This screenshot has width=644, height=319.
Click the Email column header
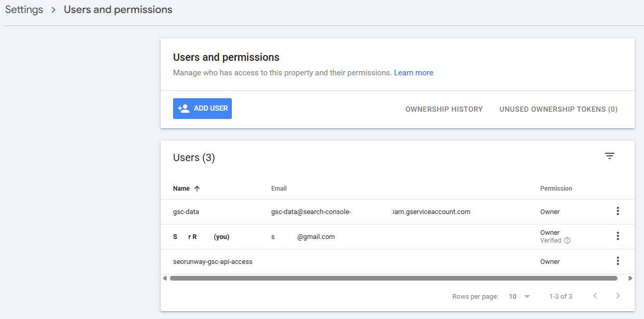tap(279, 189)
